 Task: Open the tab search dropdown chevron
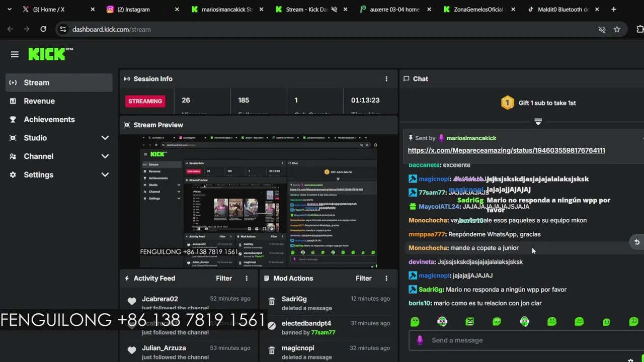(9, 9)
